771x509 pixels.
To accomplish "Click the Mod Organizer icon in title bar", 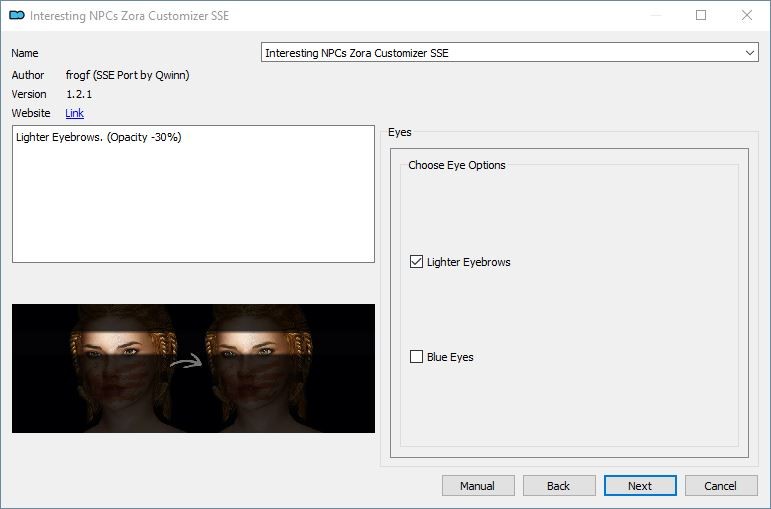I will point(17,15).
